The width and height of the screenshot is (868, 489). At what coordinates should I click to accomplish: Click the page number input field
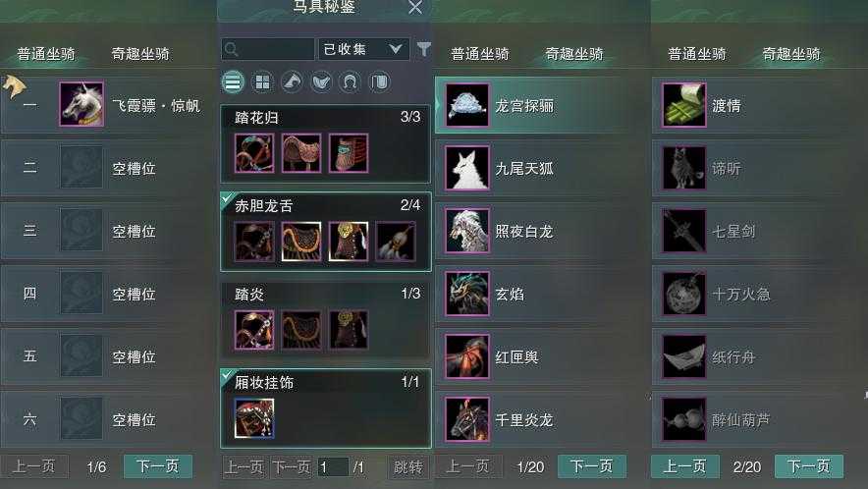(333, 467)
